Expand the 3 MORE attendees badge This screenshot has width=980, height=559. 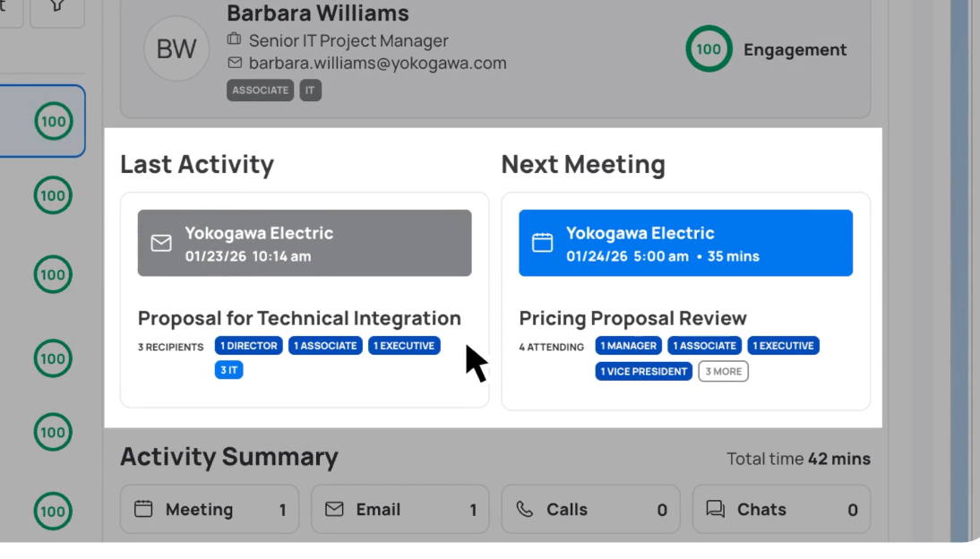click(723, 372)
